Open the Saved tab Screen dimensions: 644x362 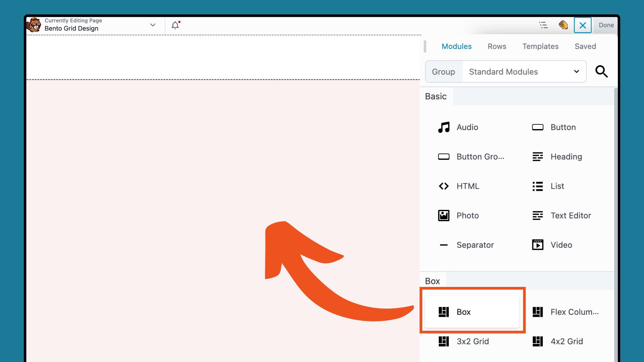point(585,46)
